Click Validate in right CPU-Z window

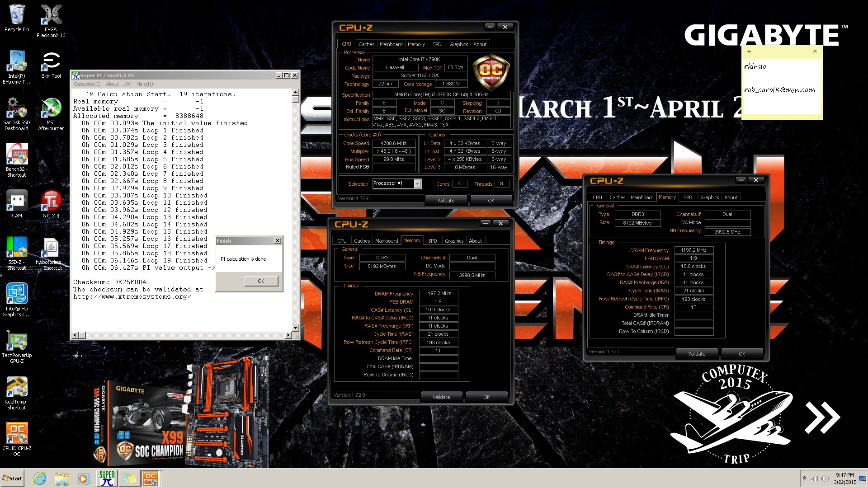pyautogui.click(x=697, y=354)
